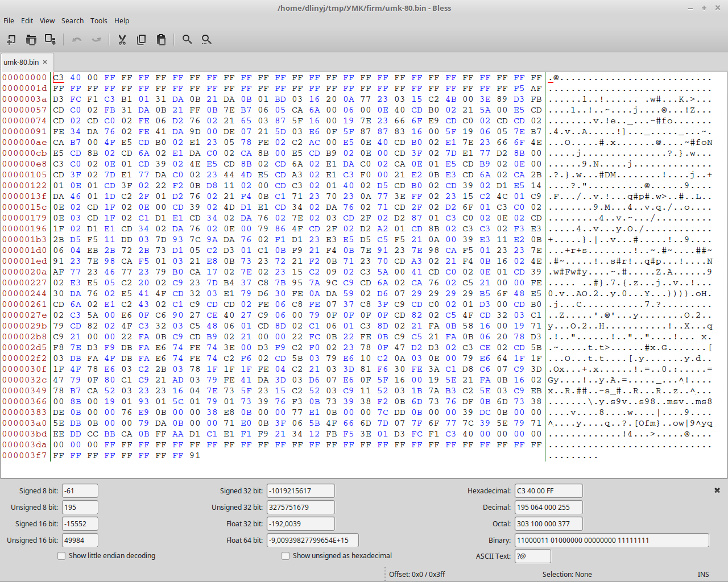Create a new file with the New toolbar icon
Viewport: 728px width, 582px height.
click(x=11, y=39)
